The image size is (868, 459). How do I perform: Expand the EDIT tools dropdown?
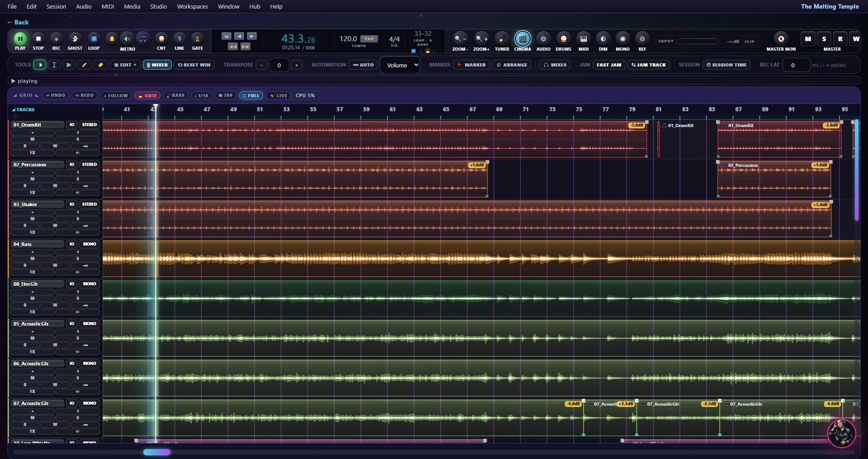125,65
